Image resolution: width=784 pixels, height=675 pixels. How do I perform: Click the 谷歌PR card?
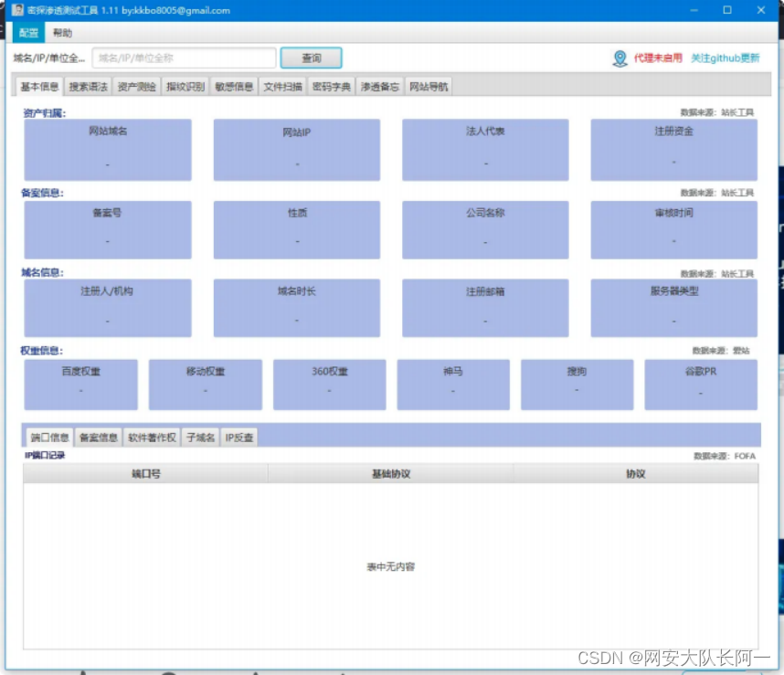(x=701, y=385)
